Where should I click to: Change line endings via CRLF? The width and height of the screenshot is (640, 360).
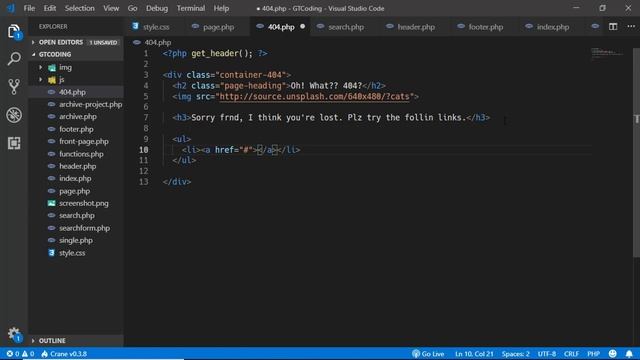pos(571,354)
